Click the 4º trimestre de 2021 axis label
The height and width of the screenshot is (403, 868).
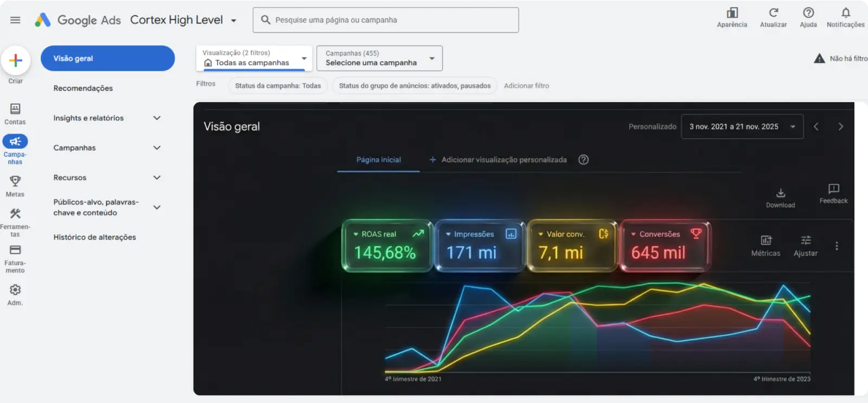[413, 379]
